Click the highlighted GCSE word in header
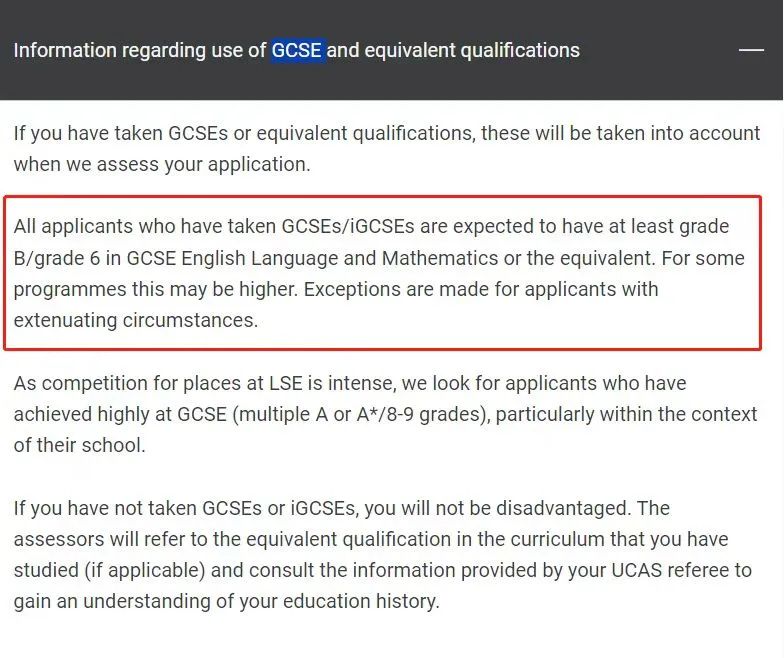This screenshot has width=784, height=658. (297, 50)
